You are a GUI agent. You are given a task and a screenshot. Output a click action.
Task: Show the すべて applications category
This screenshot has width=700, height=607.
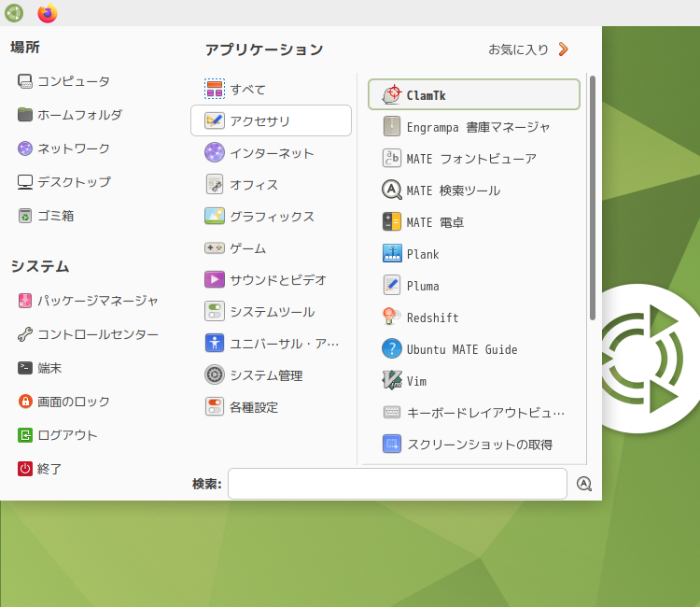coord(271,89)
